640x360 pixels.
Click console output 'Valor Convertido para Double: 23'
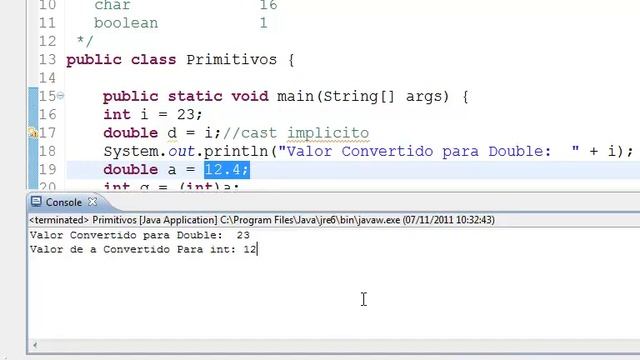(140, 235)
